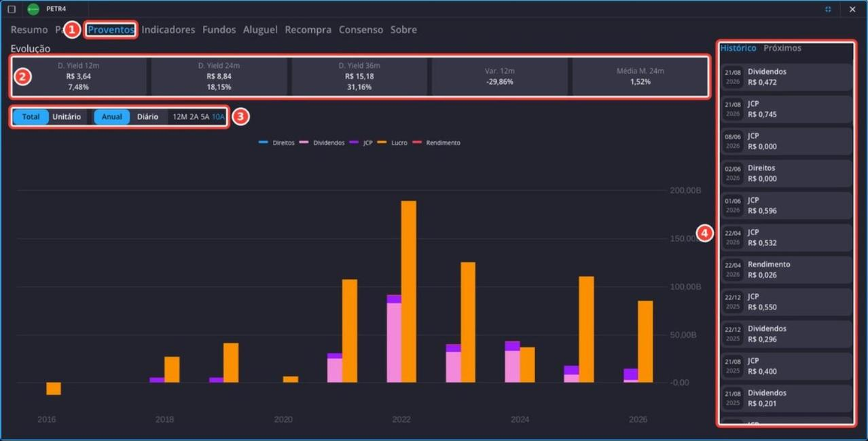This screenshot has height=441, width=868.
Task: Go to the Aluguel tab
Action: 260,30
